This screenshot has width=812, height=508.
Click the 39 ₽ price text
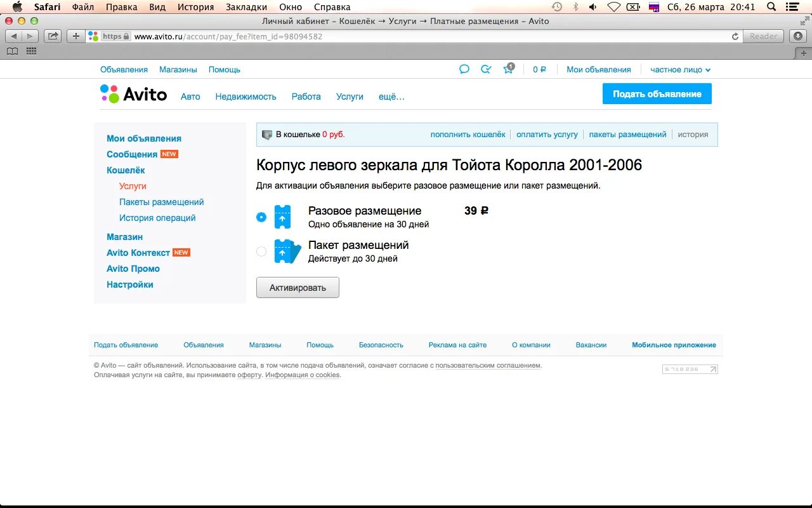tap(476, 211)
